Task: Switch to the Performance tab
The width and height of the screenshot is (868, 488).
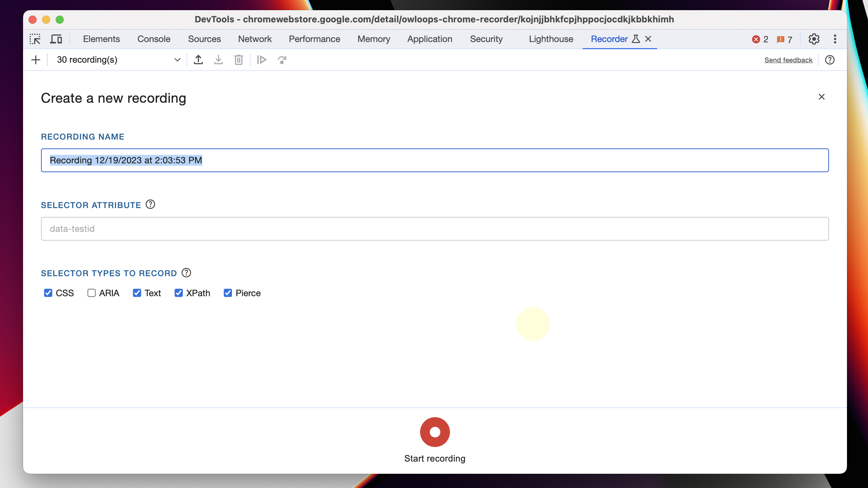Action: (x=314, y=39)
